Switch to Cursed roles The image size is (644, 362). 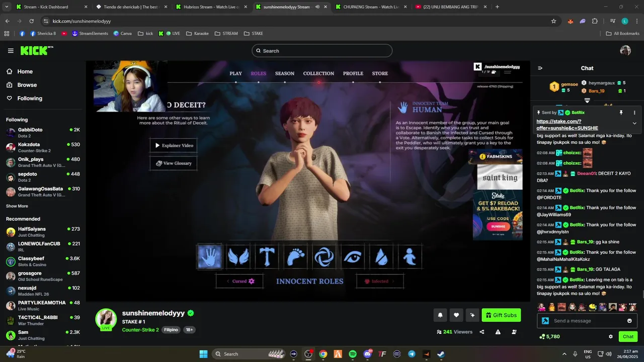point(239,281)
